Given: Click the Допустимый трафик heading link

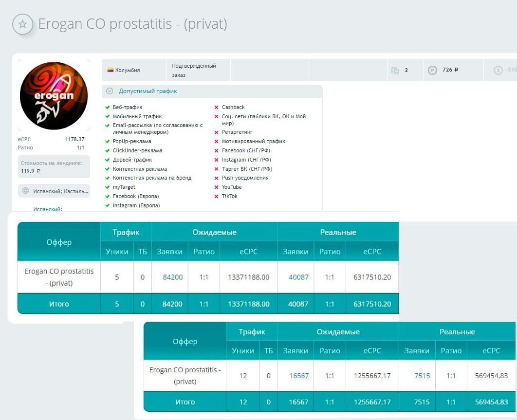Looking at the screenshot, I should tap(148, 91).
